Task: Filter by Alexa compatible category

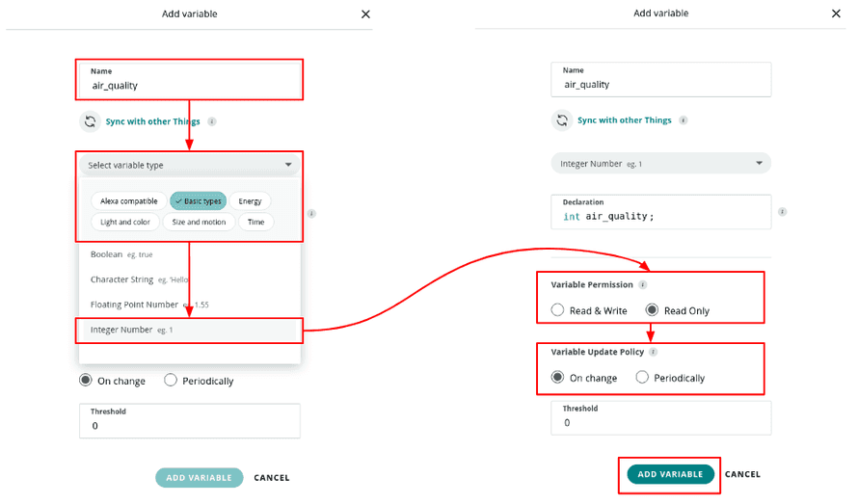Action: (129, 201)
